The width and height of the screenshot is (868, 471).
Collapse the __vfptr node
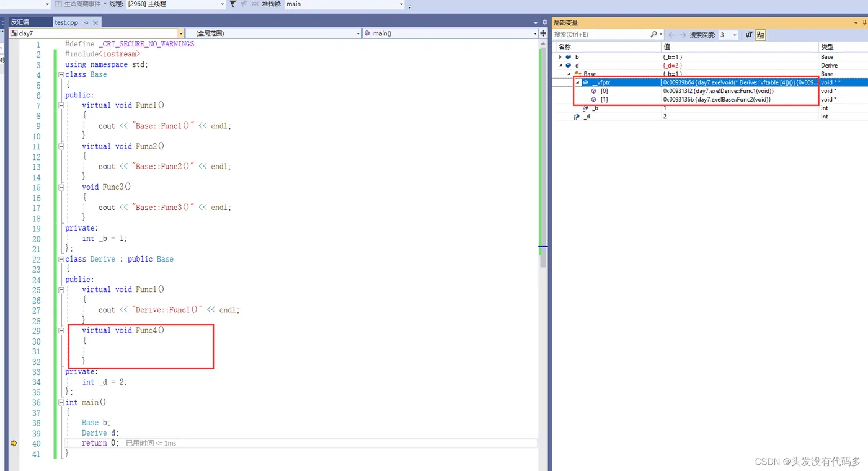pos(577,82)
